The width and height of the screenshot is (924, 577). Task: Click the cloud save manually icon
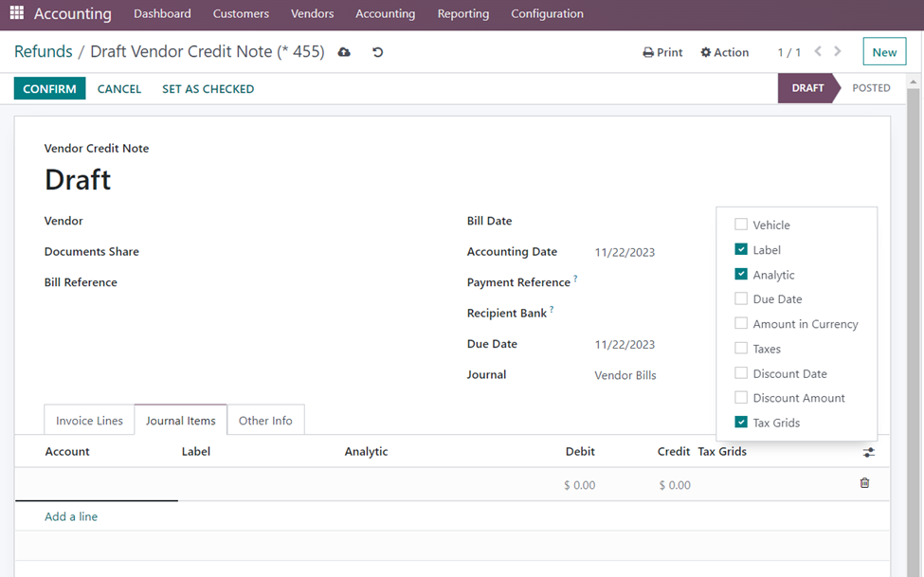[344, 52]
